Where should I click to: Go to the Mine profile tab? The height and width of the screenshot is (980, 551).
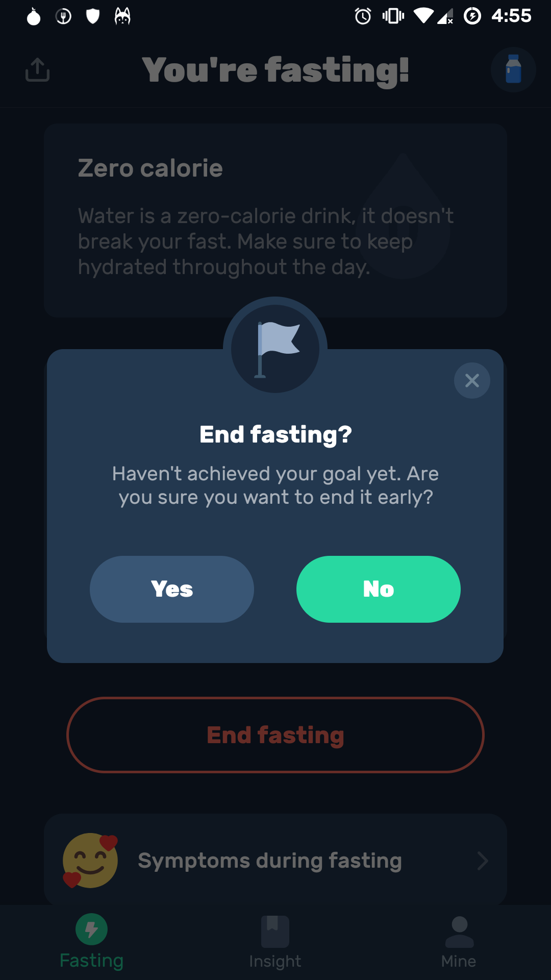(x=459, y=961)
